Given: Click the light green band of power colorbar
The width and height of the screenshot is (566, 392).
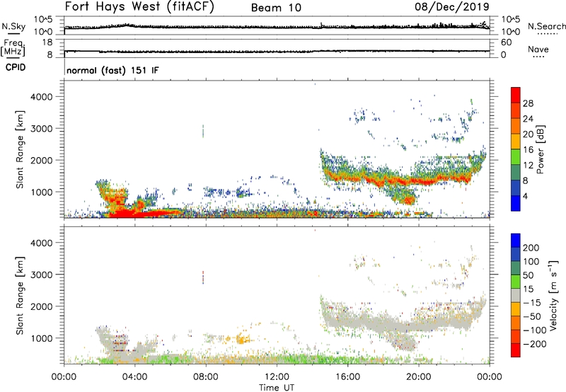Looking at the screenshot, I should point(516,157).
